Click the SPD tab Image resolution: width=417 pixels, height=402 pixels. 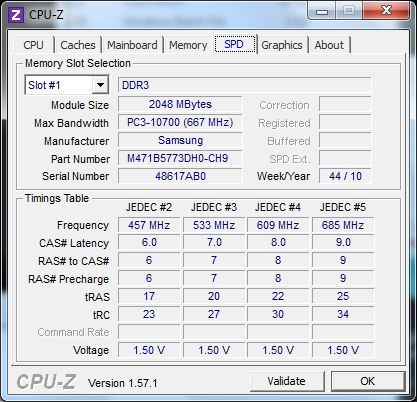[234, 44]
